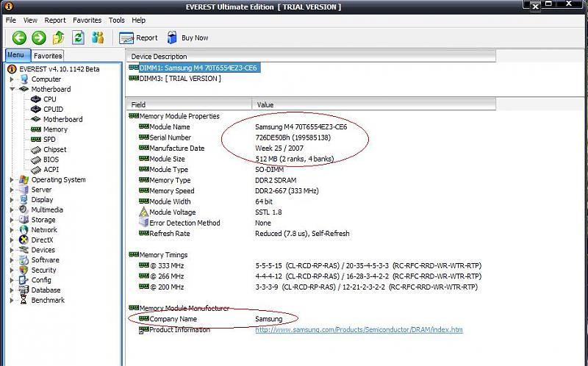Screen dimensions: 588x366
Task: Expand the Computer tree node
Action: pos(12,79)
